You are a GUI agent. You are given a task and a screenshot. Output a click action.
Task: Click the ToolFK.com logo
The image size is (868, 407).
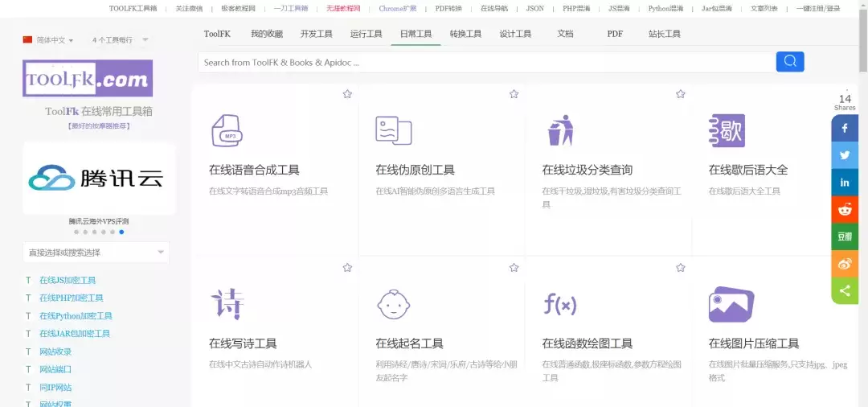88,78
